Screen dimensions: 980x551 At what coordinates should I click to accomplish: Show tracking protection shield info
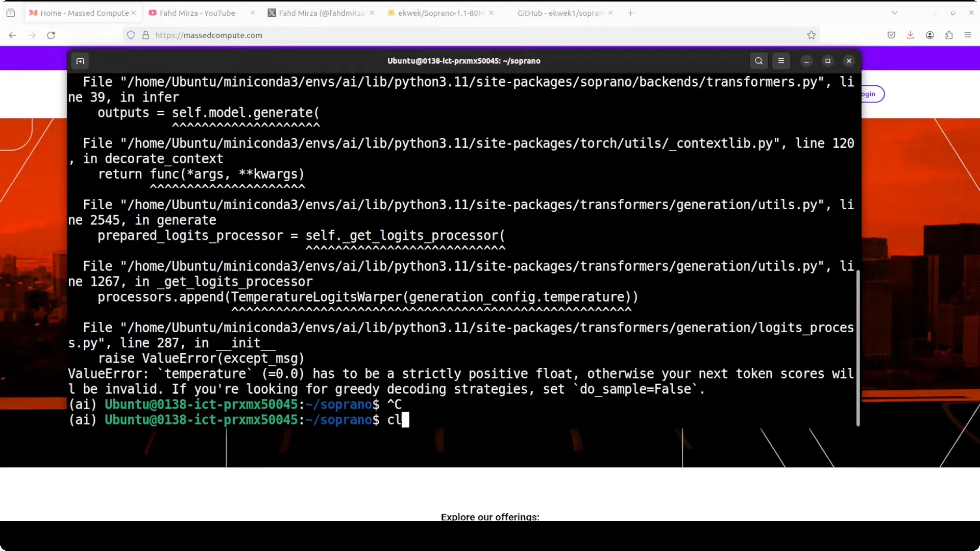click(131, 35)
